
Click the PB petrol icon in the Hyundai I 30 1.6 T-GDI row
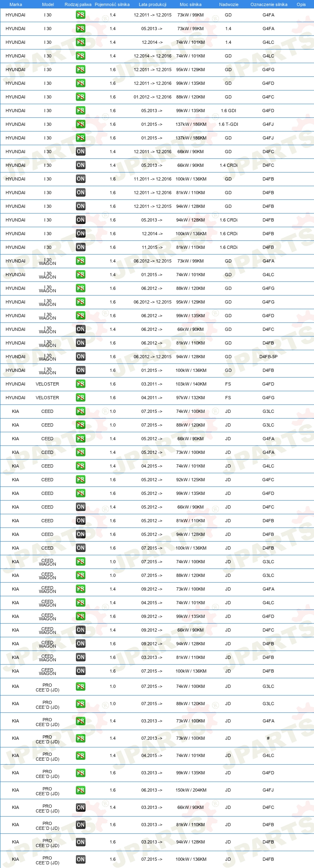point(81,124)
